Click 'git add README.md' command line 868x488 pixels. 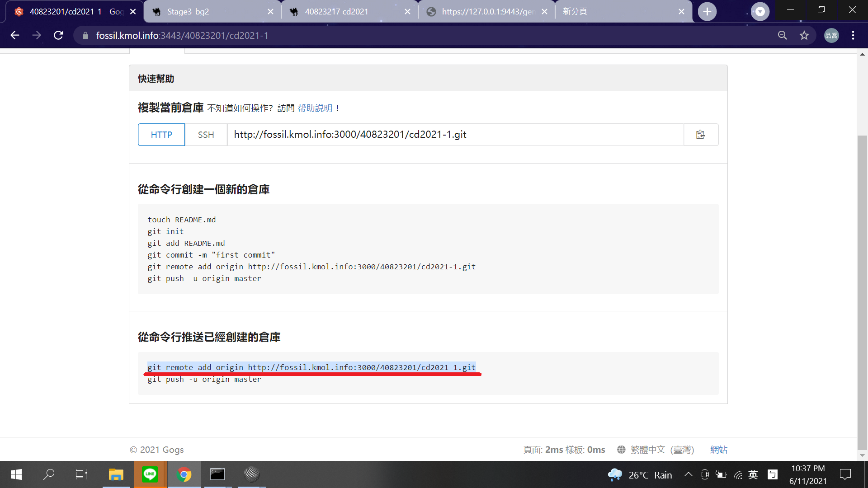coord(186,243)
